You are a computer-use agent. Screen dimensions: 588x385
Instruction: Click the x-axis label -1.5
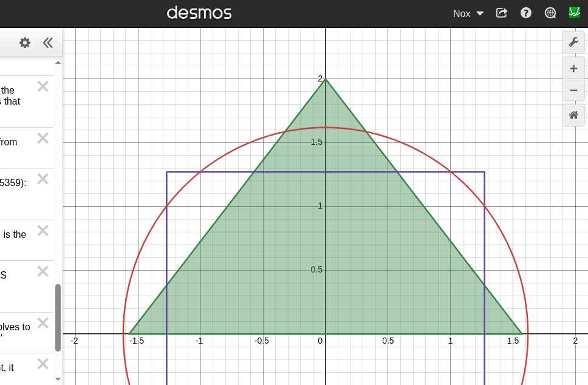coord(137,341)
